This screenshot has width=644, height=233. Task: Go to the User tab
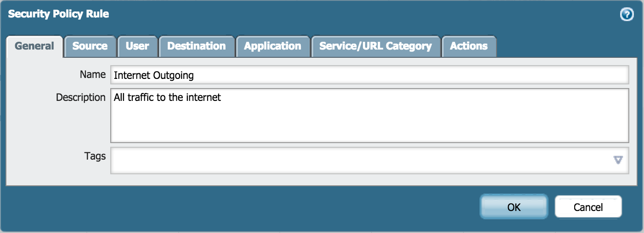pos(137,46)
